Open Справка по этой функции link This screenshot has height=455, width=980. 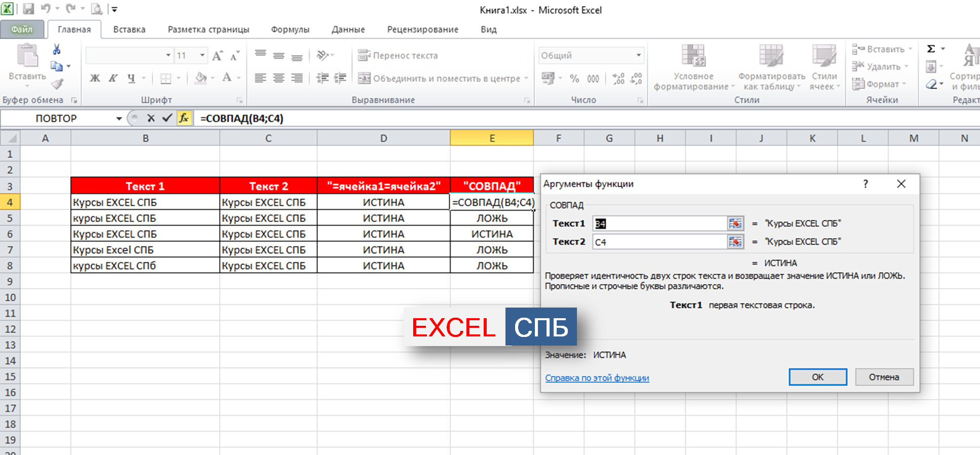(597, 378)
